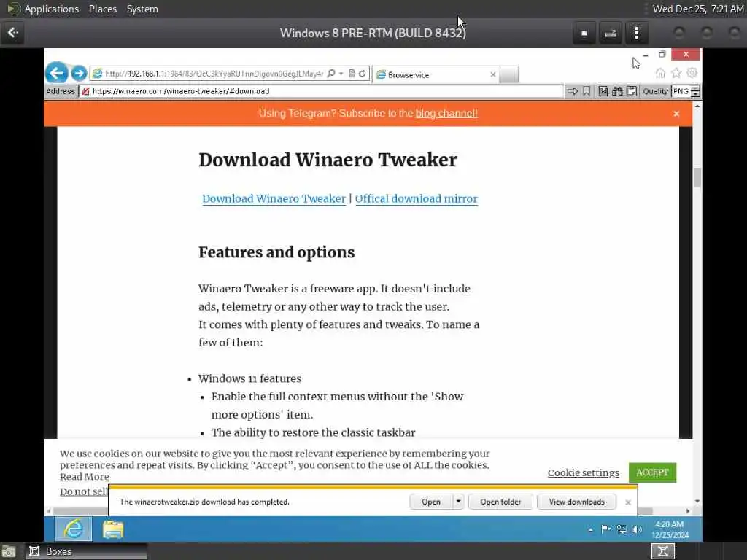This screenshot has width=747, height=560.
Task: Click the Browservice bookmark icon
Action: click(587, 91)
